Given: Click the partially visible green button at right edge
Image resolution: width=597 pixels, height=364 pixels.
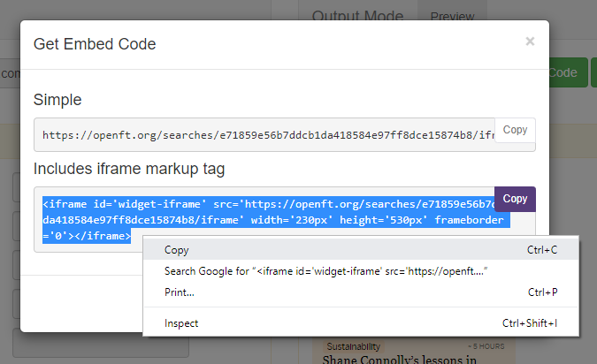Looking at the screenshot, I should point(593,72).
